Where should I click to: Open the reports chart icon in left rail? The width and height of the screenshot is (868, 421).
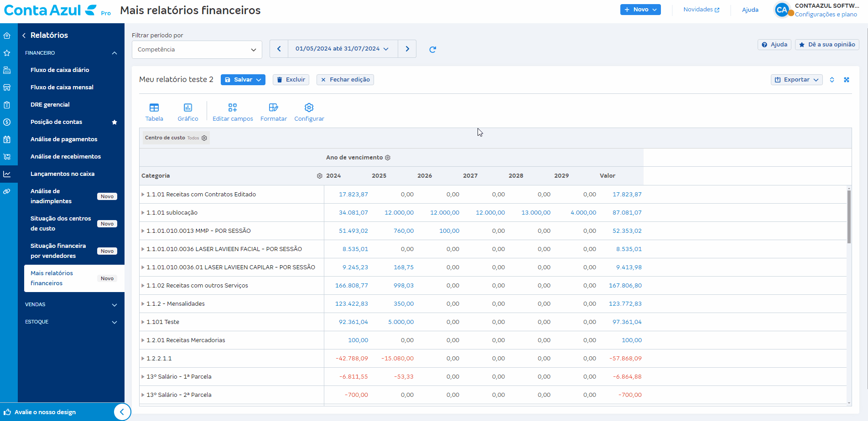pyautogui.click(x=7, y=174)
